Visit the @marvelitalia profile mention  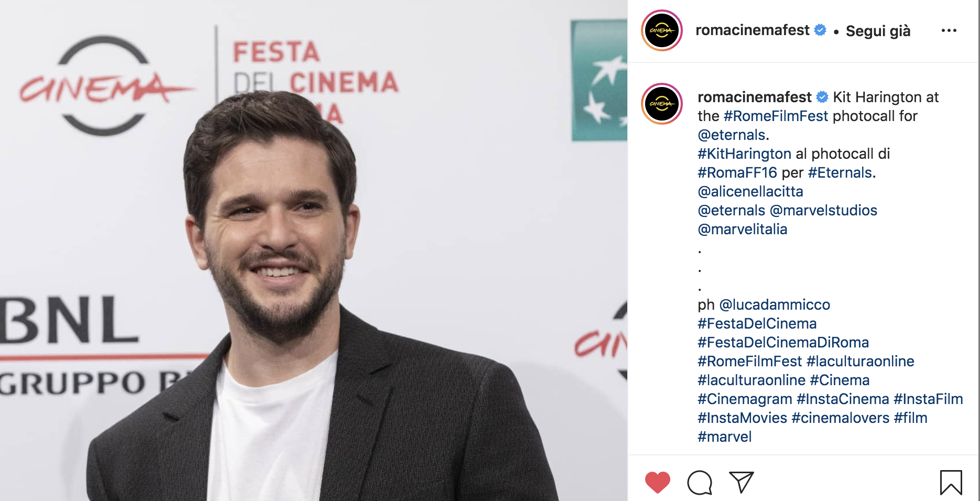tap(742, 229)
